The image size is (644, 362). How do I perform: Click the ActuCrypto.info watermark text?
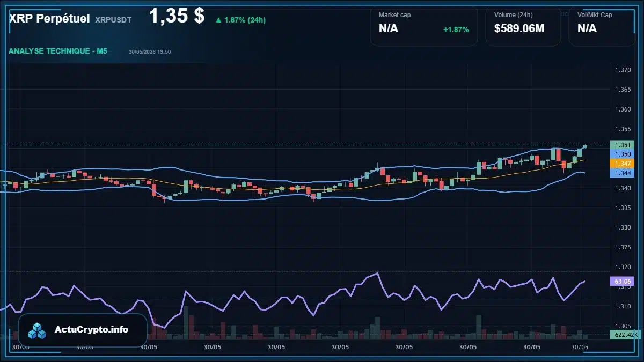coord(92,329)
